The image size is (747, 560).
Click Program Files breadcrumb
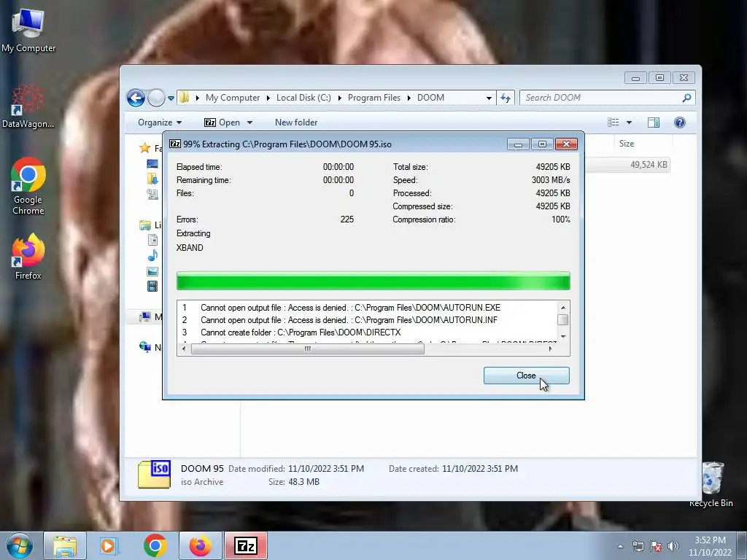point(374,98)
